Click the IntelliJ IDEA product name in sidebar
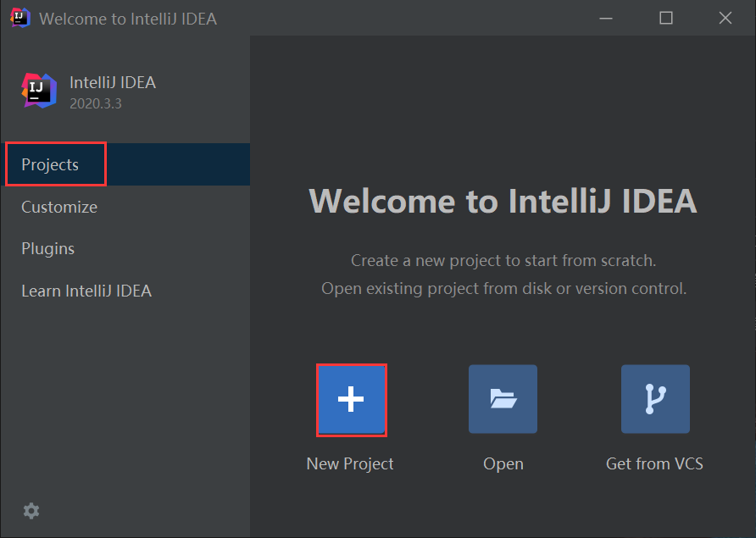Image resolution: width=756 pixels, height=538 pixels. point(113,82)
